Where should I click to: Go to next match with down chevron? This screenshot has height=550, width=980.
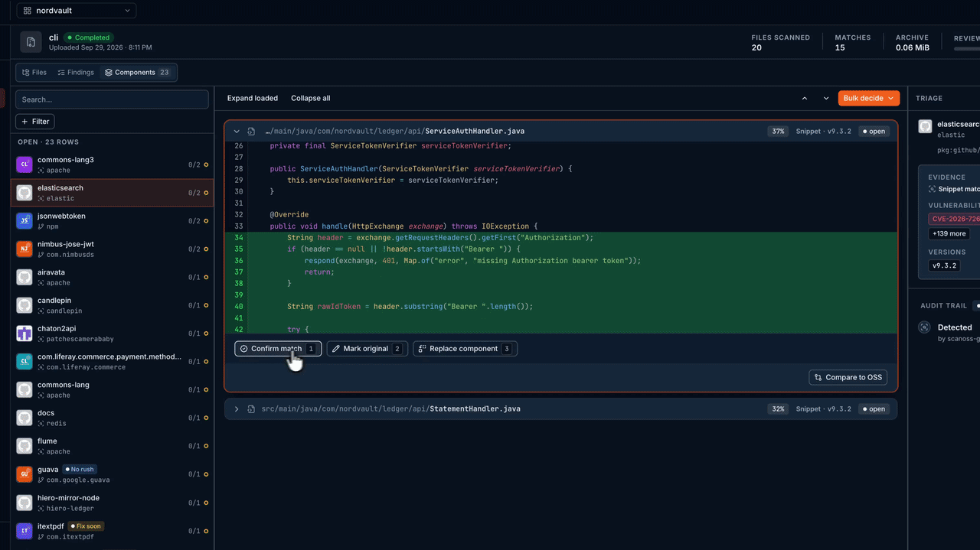[826, 98]
